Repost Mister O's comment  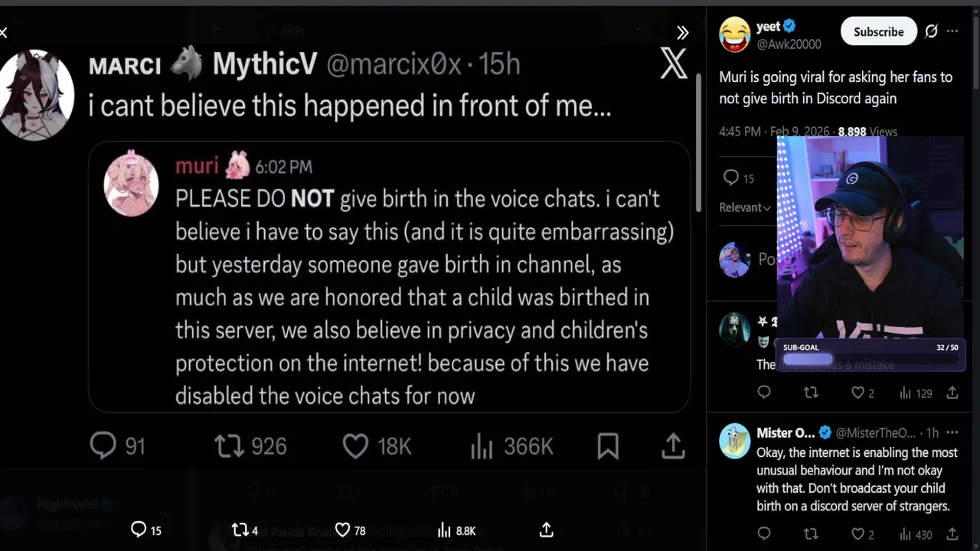click(810, 534)
